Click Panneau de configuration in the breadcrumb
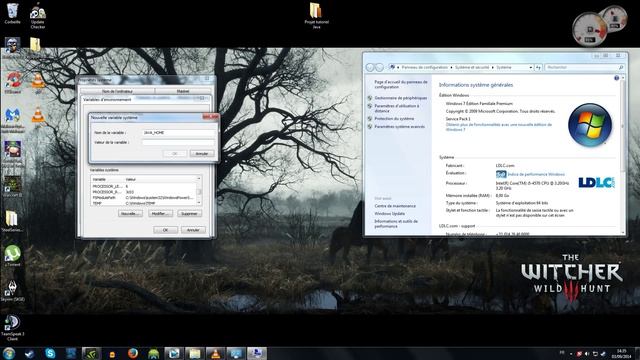 tap(424, 67)
